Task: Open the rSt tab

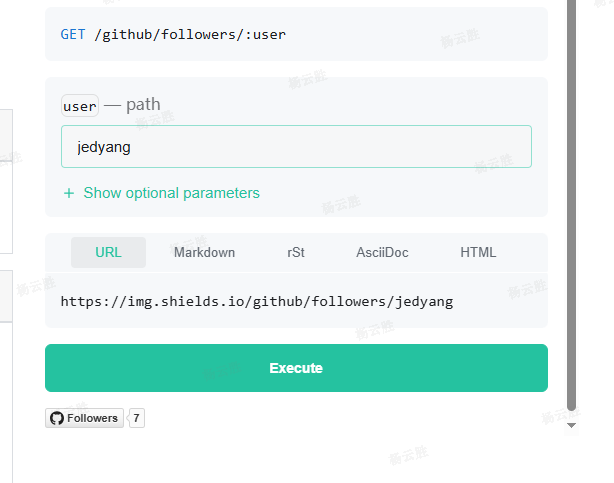Action: tap(296, 253)
